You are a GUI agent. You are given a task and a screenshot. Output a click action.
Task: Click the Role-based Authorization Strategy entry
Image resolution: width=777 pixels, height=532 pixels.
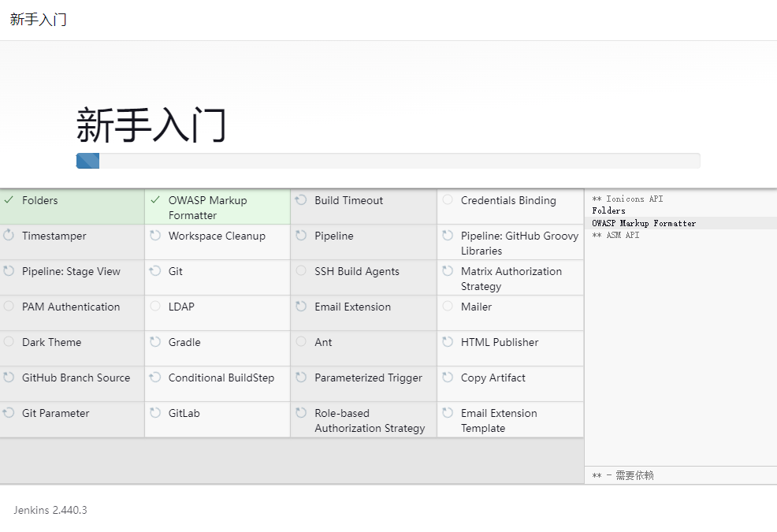(x=369, y=420)
